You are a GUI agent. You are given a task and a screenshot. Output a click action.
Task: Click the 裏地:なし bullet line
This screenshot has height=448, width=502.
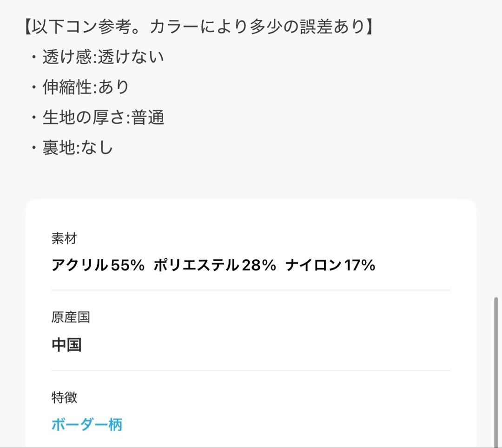point(72,147)
